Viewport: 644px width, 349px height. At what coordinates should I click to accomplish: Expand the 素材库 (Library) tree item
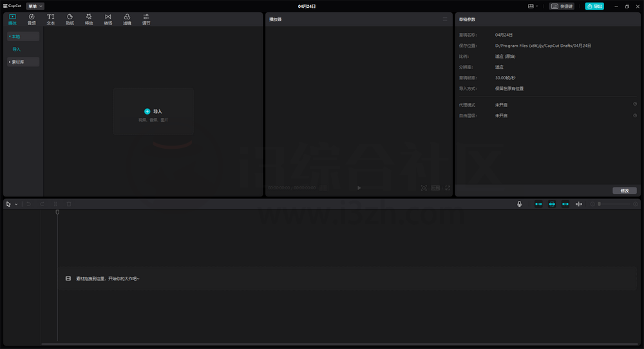pos(23,62)
